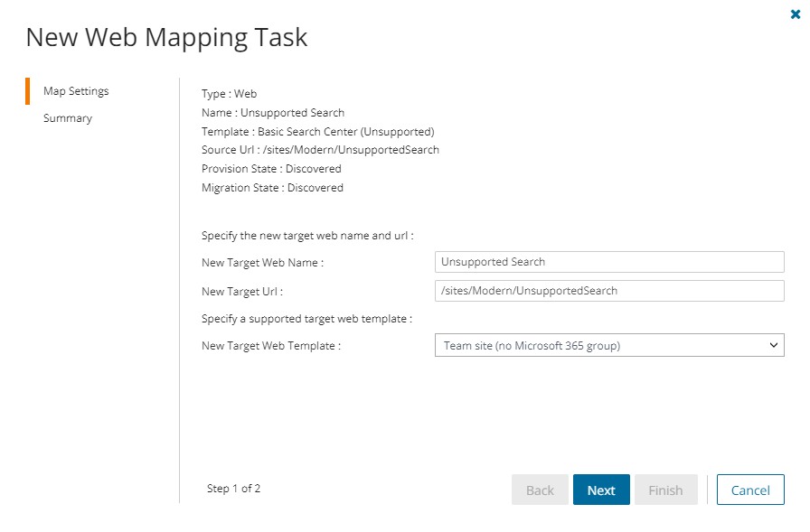Proceed with the Next button
This screenshot has width=810, height=532.
tap(601, 490)
